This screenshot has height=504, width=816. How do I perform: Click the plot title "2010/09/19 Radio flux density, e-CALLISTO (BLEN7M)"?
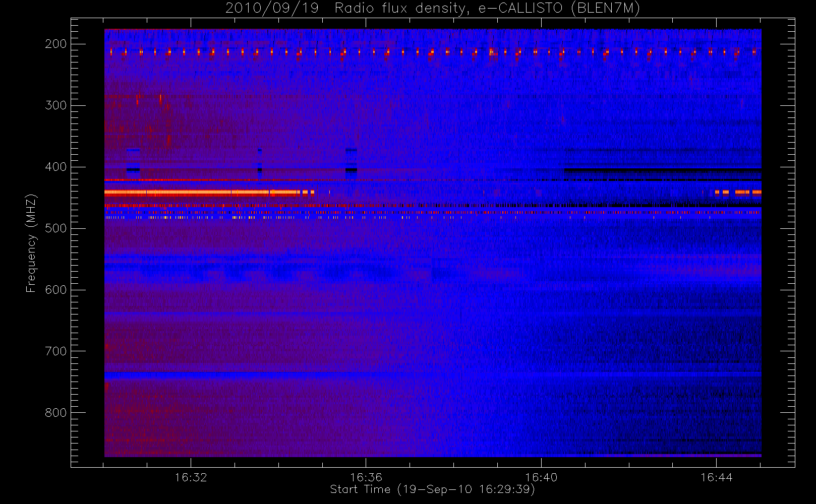click(433, 9)
